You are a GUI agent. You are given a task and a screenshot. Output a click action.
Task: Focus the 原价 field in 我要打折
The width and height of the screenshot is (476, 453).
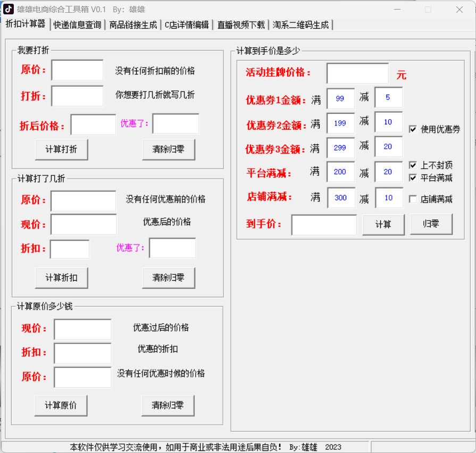click(x=78, y=70)
